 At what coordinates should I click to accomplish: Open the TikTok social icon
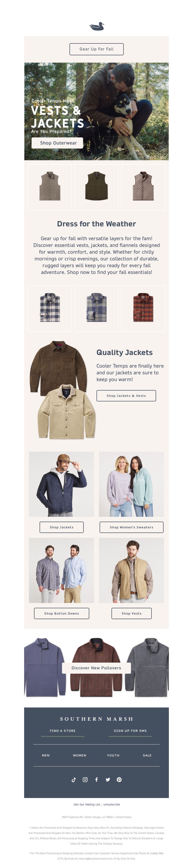[x=74, y=779]
